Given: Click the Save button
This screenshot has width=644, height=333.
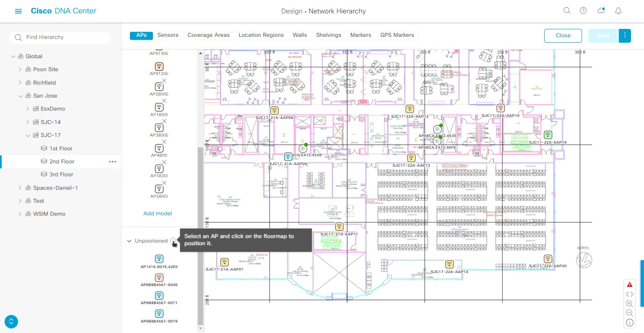Looking at the screenshot, I should (603, 36).
